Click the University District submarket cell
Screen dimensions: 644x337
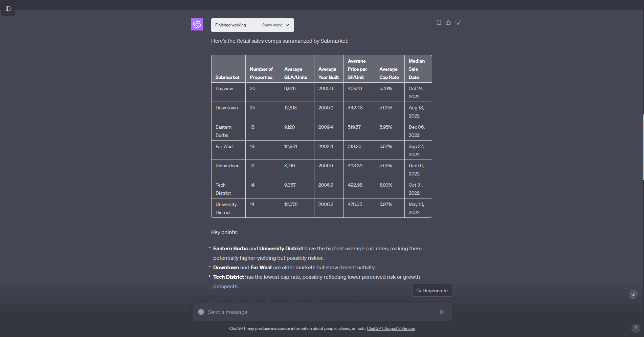click(226, 208)
